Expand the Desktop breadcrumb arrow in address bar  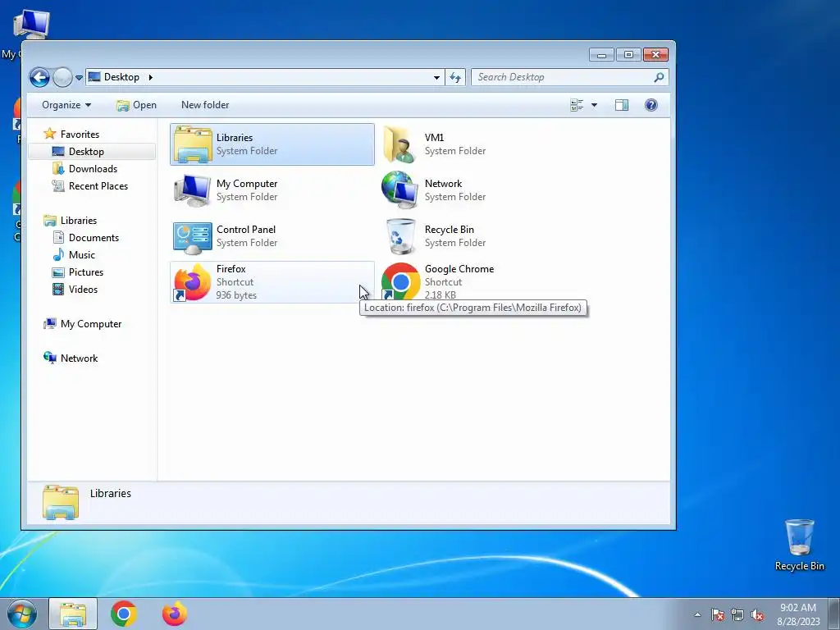(151, 77)
